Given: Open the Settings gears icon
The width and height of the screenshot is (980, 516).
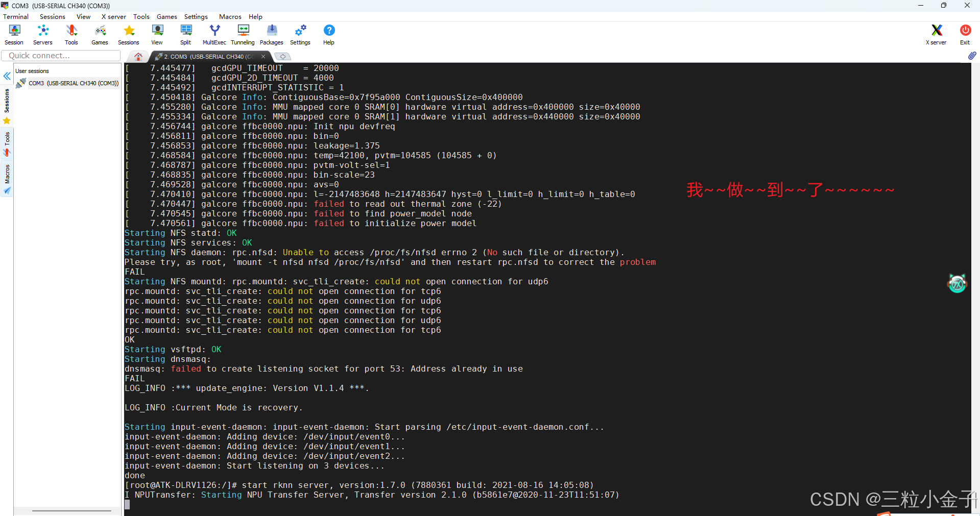Looking at the screenshot, I should pyautogui.click(x=300, y=35).
